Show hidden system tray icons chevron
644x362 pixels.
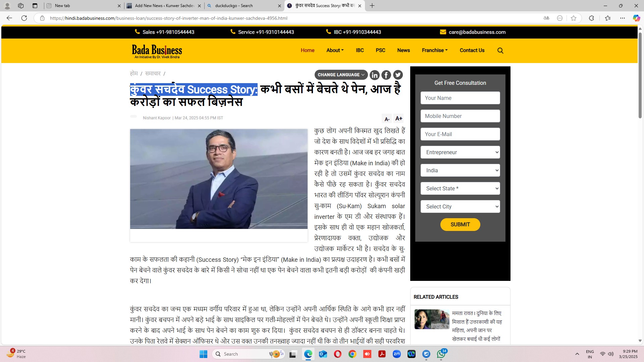click(577, 354)
